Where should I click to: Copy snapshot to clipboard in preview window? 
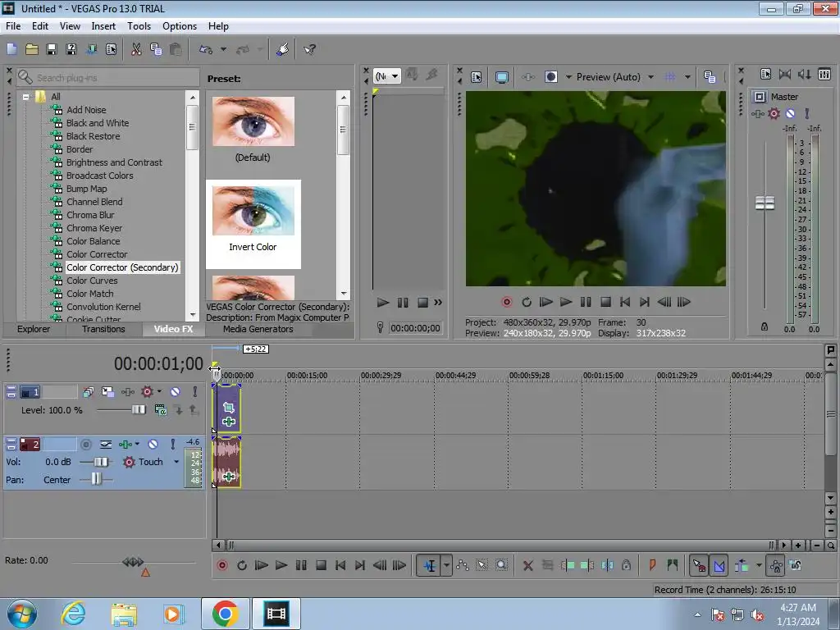pos(710,77)
